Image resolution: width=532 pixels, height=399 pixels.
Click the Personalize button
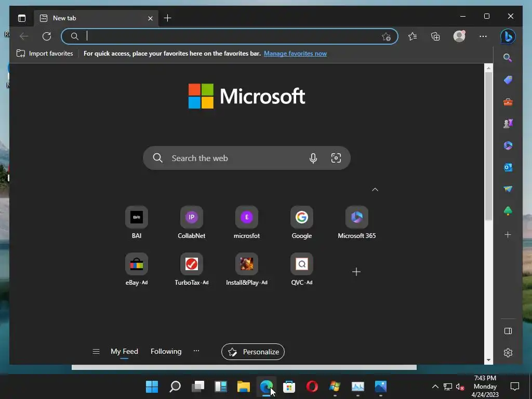click(x=253, y=352)
